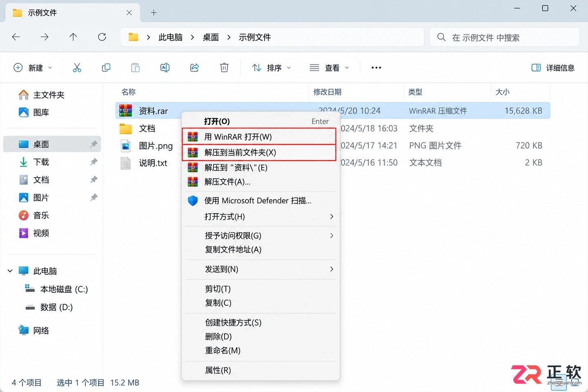Click the Share icon in toolbar
588x392 pixels.
tap(195, 68)
